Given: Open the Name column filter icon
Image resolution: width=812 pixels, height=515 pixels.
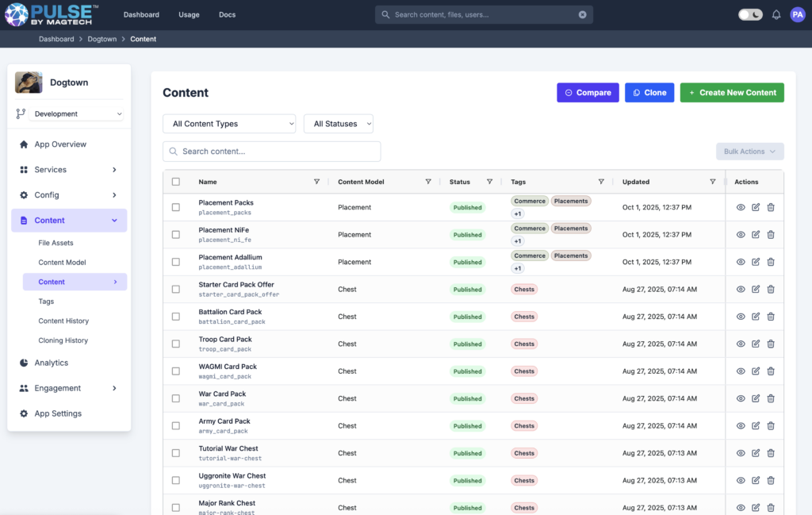Looking at the screenshot, I should pyautogui.click(x=316, y=182).
